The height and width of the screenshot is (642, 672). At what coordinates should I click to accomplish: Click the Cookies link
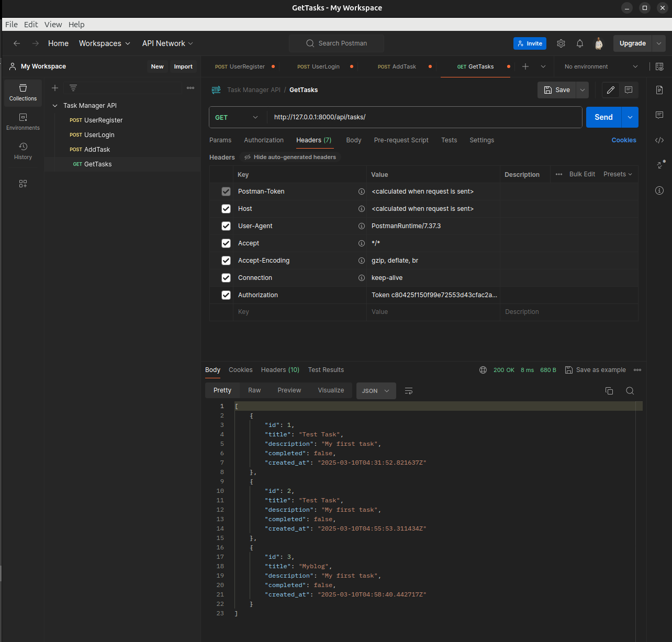(624, 140)
